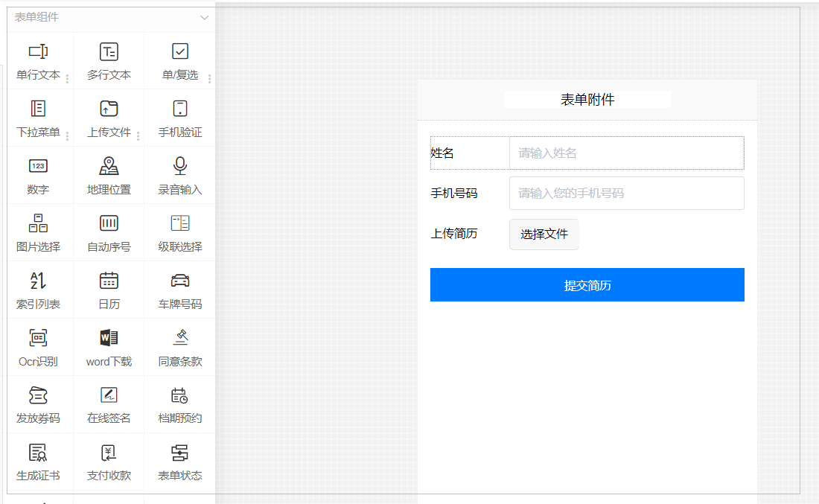Insert the word下载 component

109,348
